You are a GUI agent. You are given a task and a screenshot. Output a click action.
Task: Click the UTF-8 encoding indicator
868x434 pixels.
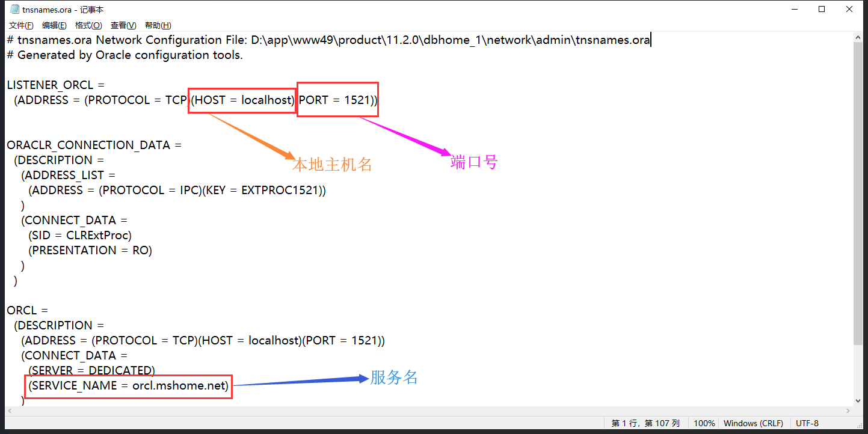pyautogui.click(x=807, y=423)
